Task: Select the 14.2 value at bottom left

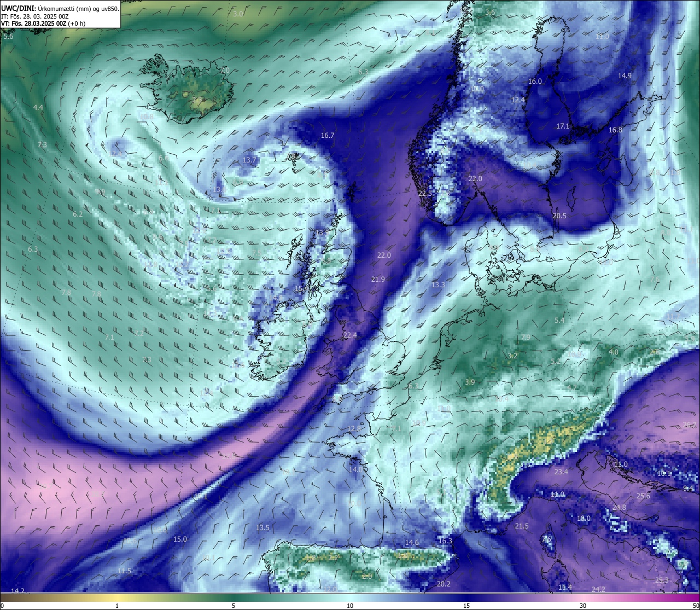Action: [x=18, y=590]
